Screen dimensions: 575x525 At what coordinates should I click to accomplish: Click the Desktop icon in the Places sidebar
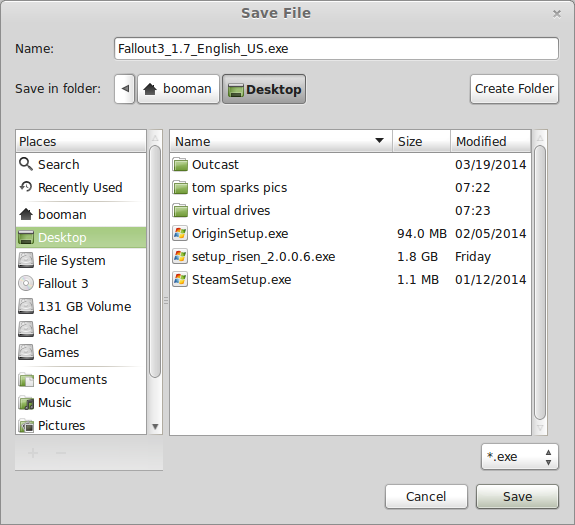coord(26,238)
